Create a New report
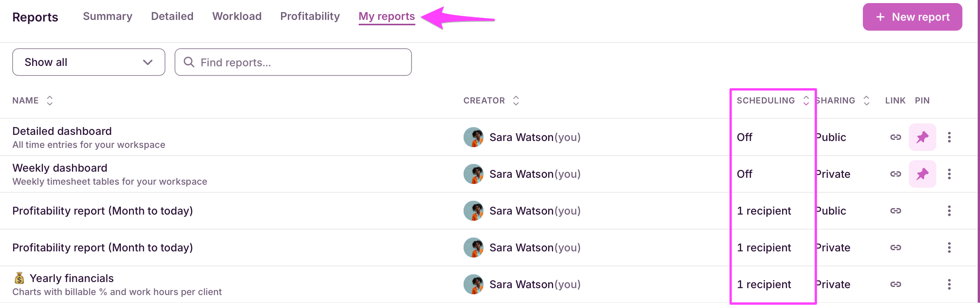 [912, 17]
